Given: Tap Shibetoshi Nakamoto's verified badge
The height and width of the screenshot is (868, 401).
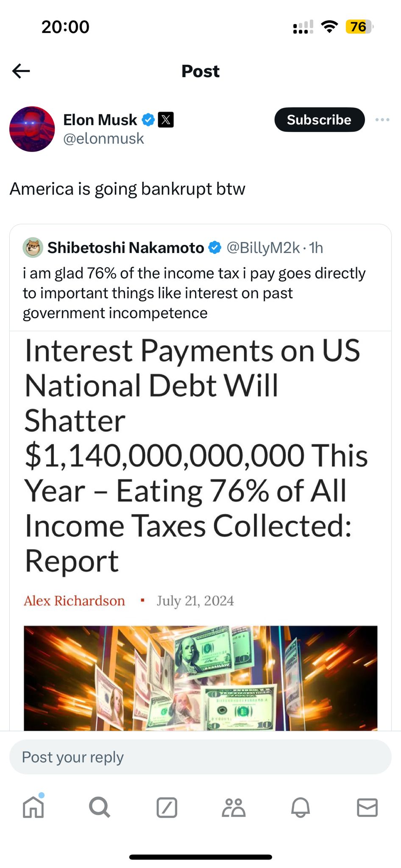Looking at the screenshot, I should click(x=215, y=248).
